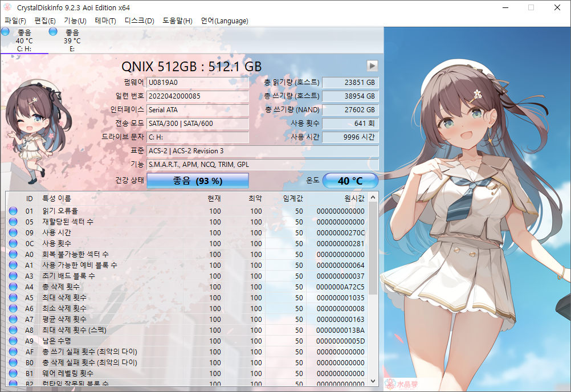The width and height of the screenshot is (571, 392).
Task: Select row 회복 불가능한 섹터 수
Action: point(187,254)
